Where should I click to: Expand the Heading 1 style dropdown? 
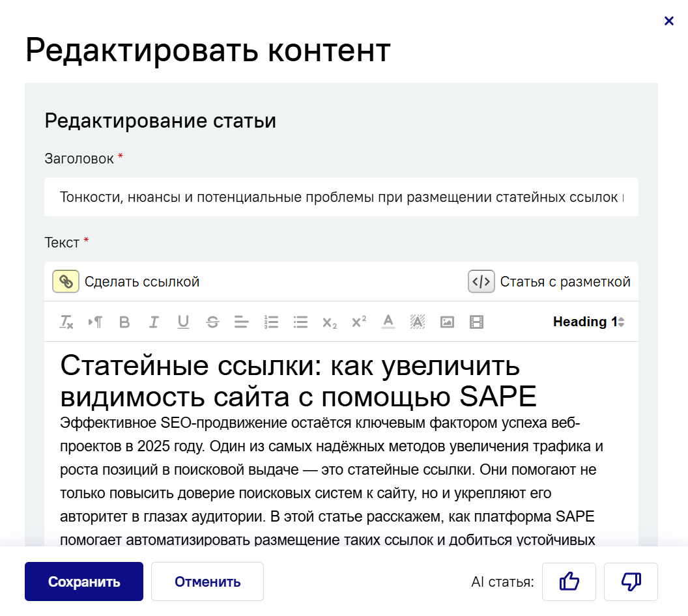click(x=588, y=322)
